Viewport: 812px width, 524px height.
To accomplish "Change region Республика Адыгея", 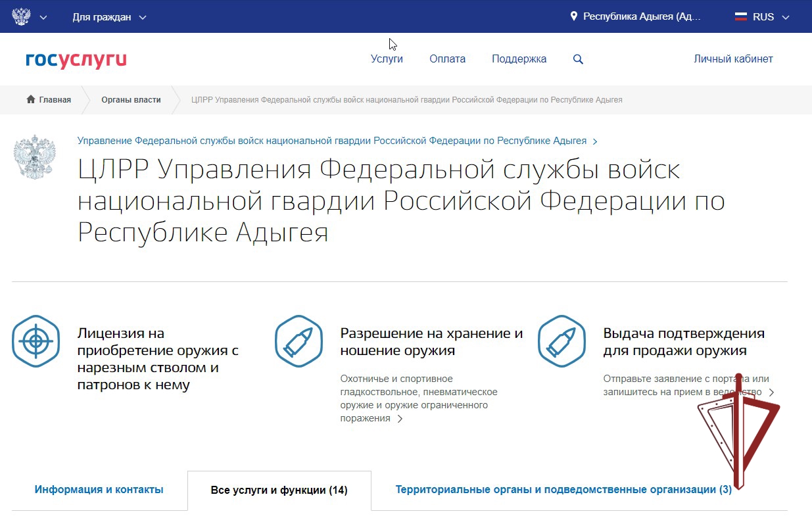I will coord(642,17).
